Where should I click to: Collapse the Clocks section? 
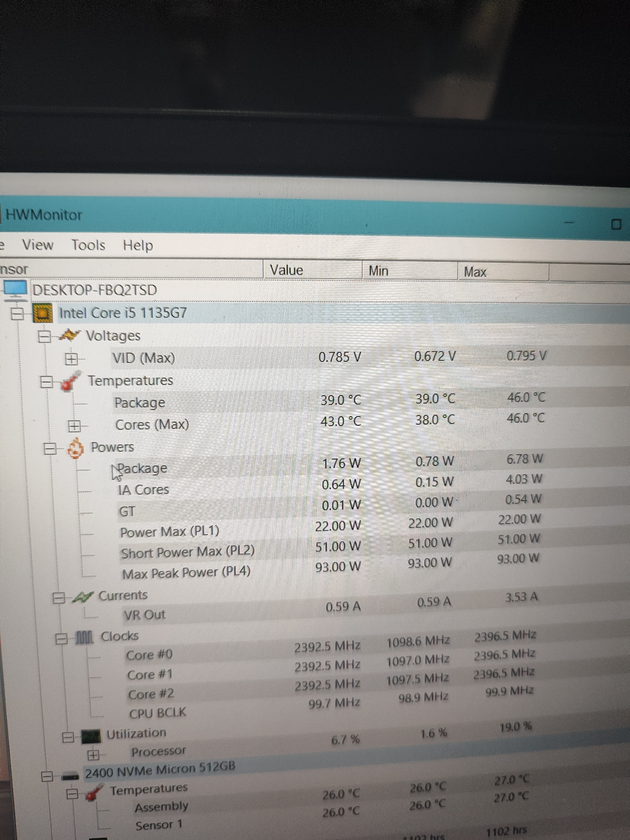tap(61, 639)
